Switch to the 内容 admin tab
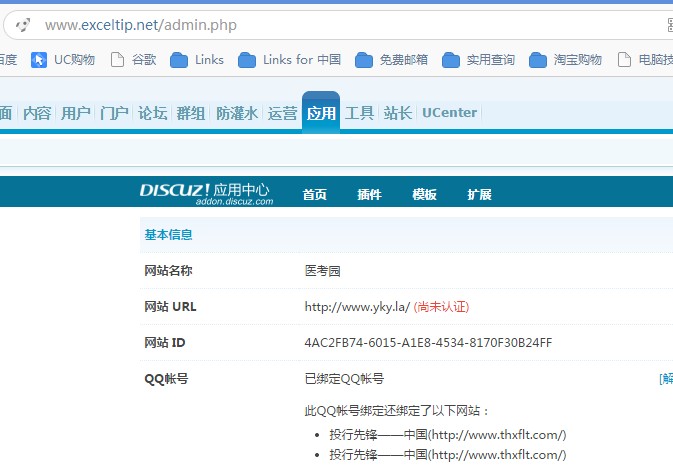 37,113
